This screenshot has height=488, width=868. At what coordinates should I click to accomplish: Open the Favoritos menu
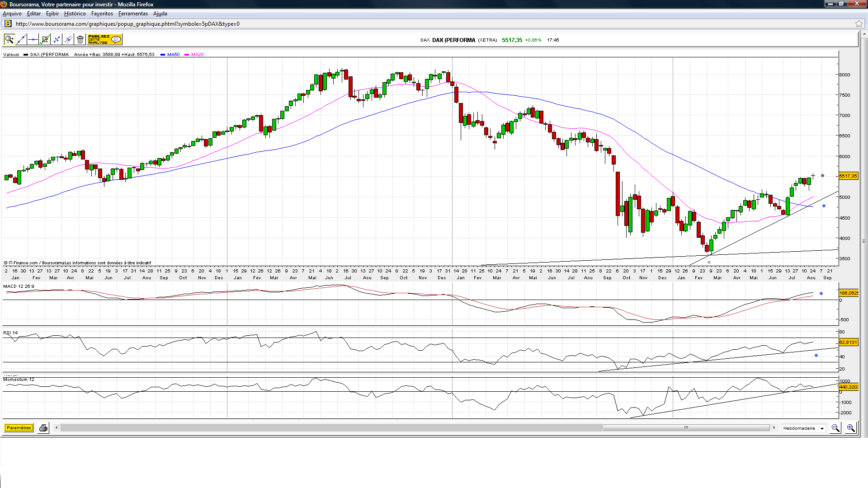[102, 14]
